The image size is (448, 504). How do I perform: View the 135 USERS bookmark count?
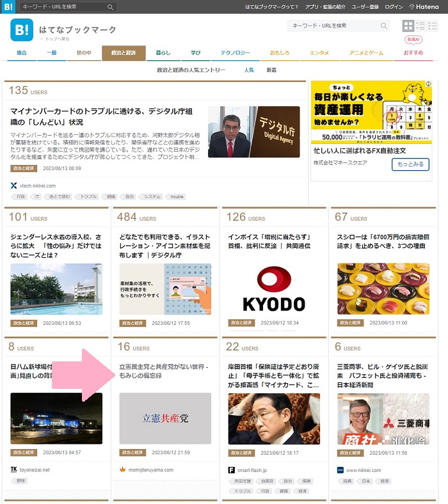[28, 91]
